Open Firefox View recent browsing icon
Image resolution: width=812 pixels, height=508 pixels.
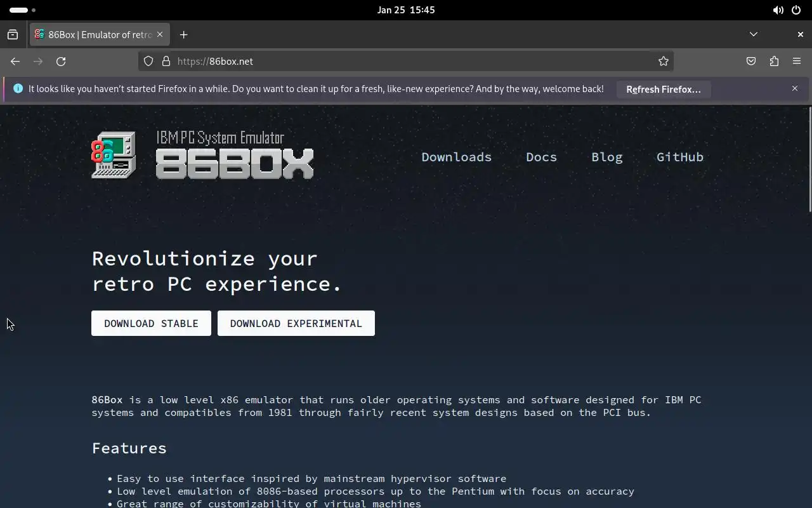point(13,35)
